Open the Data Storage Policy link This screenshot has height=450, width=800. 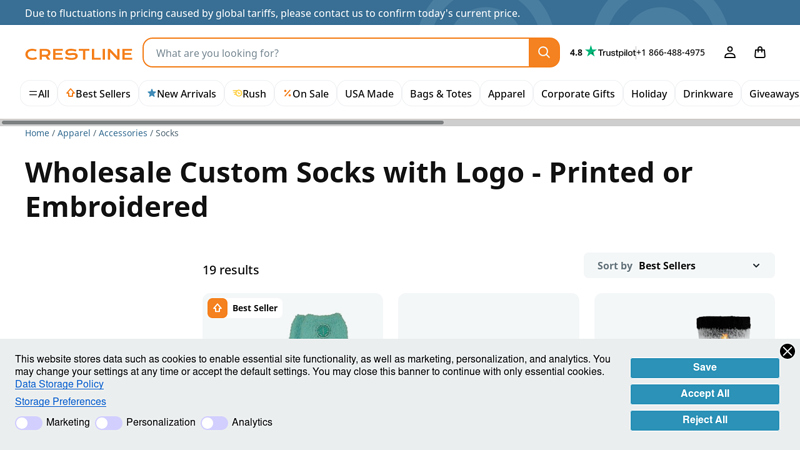59,384
